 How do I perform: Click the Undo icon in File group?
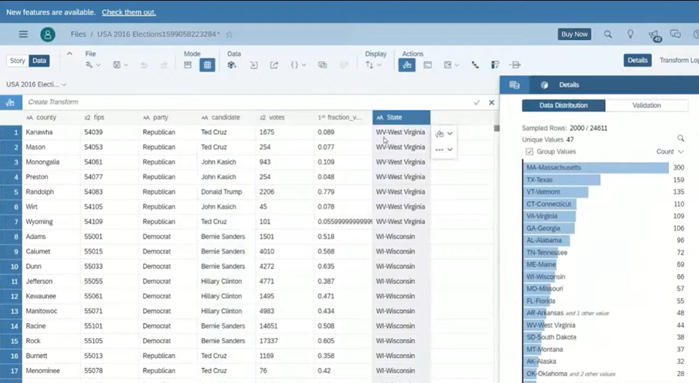(144, 65)
